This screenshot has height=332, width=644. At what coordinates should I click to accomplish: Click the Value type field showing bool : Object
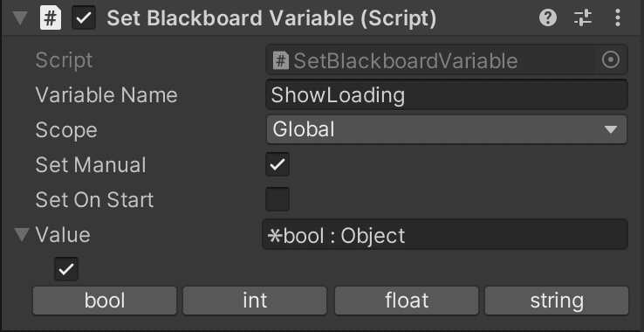coord(445,234)
